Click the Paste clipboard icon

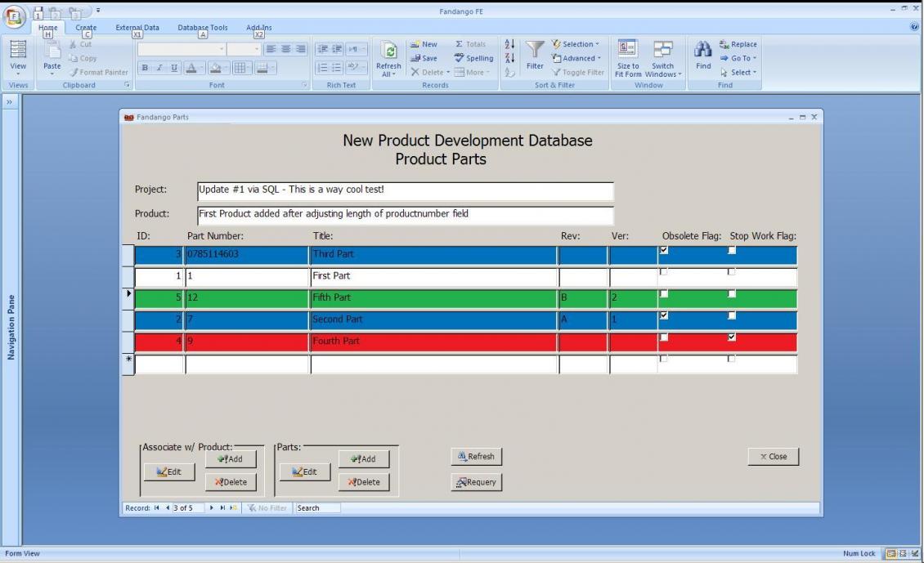coord(52,51)
